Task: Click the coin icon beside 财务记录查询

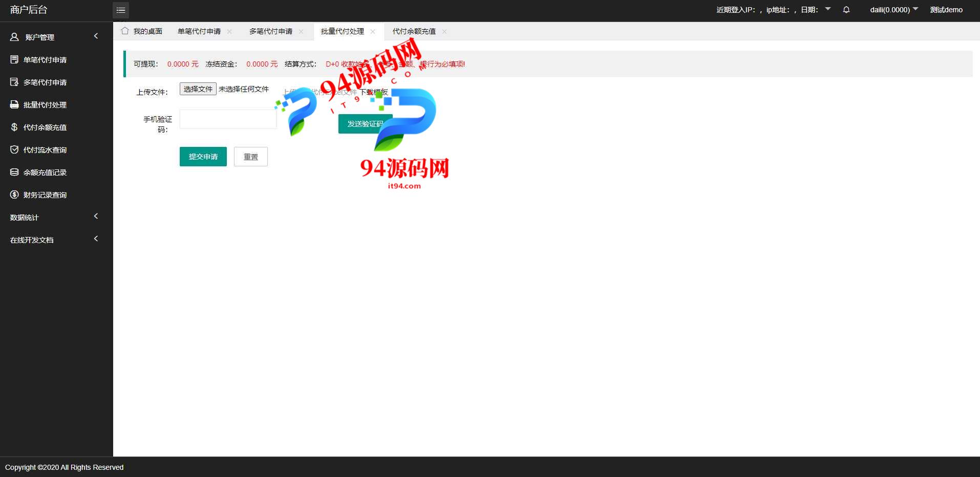Action: (14, 194)
